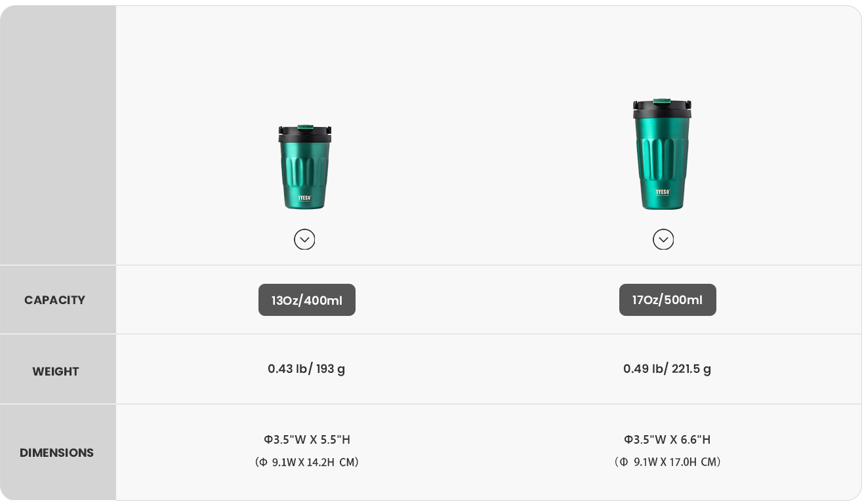This screenshot has height=504, width=862.
Task: Click the Φ3.5"W X 5.5"H dimension text
Action: point(307,440)
